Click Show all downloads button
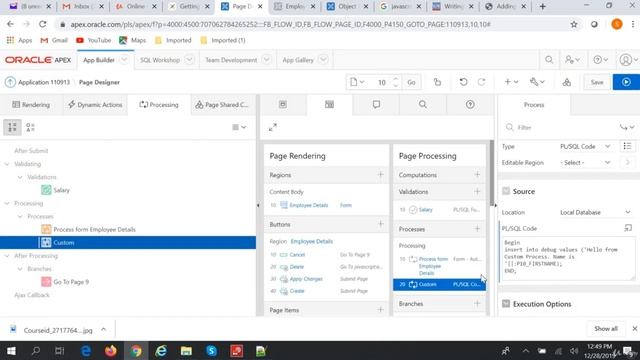Image resolution: width=640 pixels, height=360 pixels. [606, 329]
